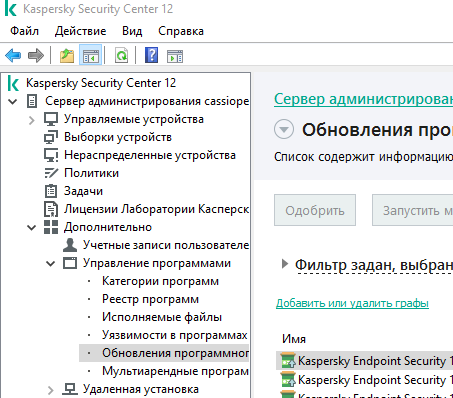
Task: Open the Сервер администрирования breadcrumb link
Action: 363,99
